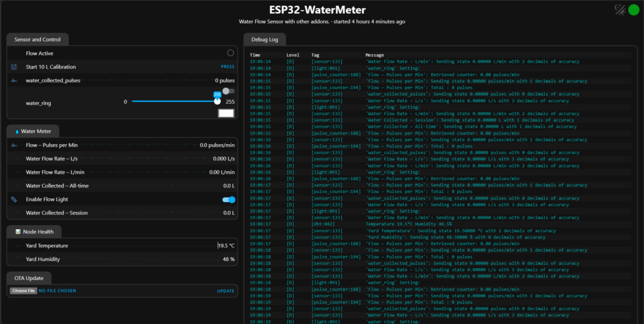Open the Node Health tab
The height and width of the screenshot is (324, 644).
34,232
